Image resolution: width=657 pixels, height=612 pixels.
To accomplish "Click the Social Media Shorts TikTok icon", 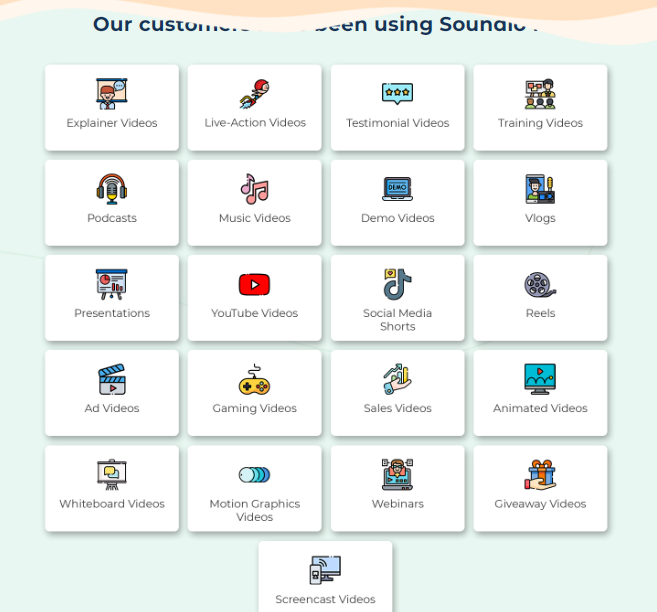I will coord(397,284).
